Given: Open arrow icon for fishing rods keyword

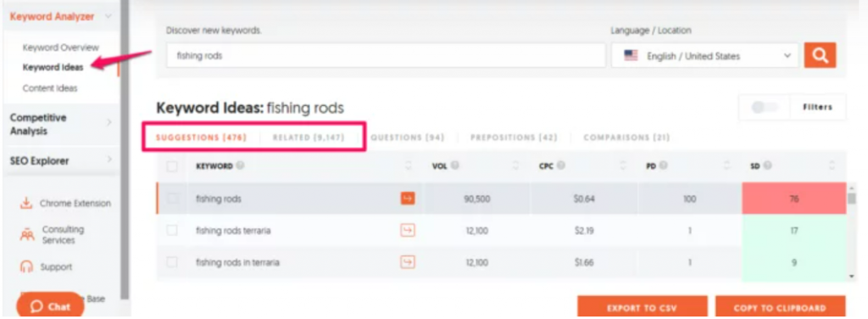Looking at the screenshot, I should 408,199.
